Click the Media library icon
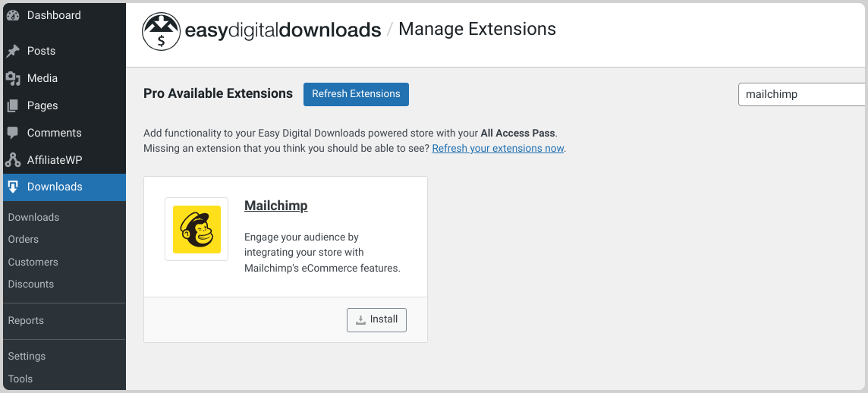The image size is (868, 393). pos(13,79)
